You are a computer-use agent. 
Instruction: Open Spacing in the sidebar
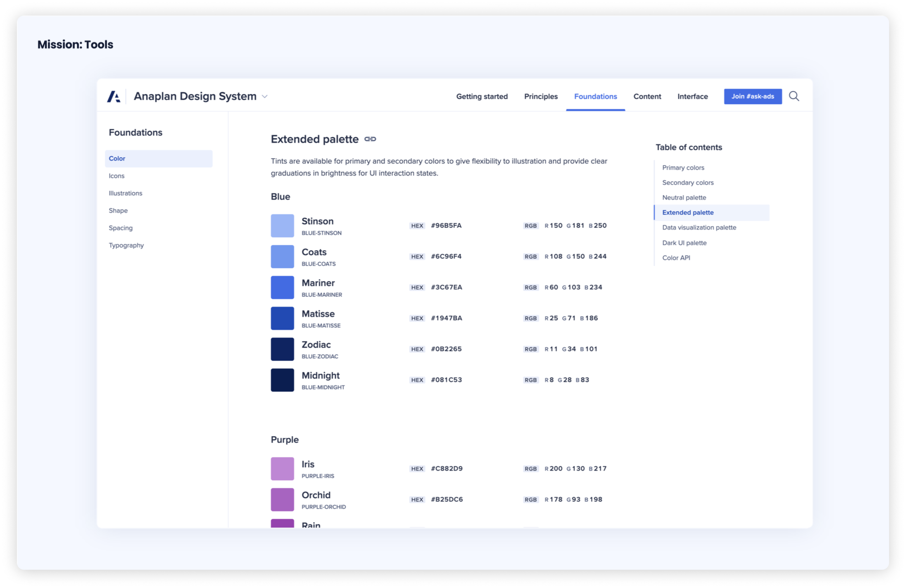click(120, 228)
